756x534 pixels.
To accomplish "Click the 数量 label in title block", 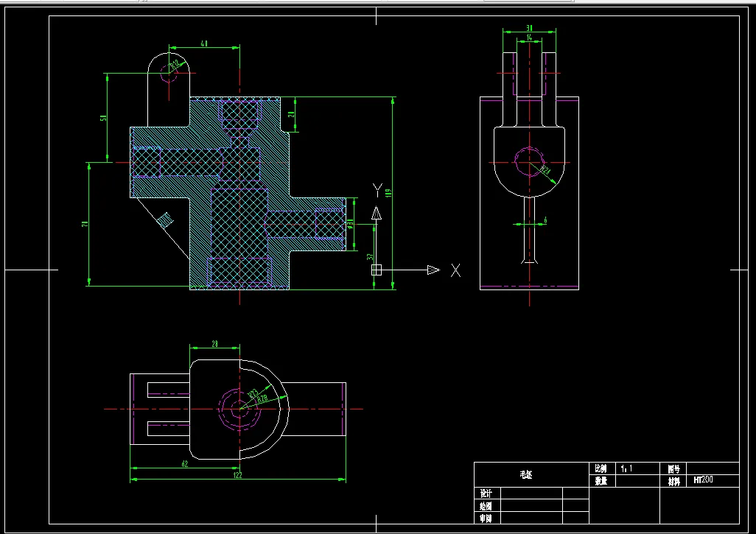I will [601, 480].
